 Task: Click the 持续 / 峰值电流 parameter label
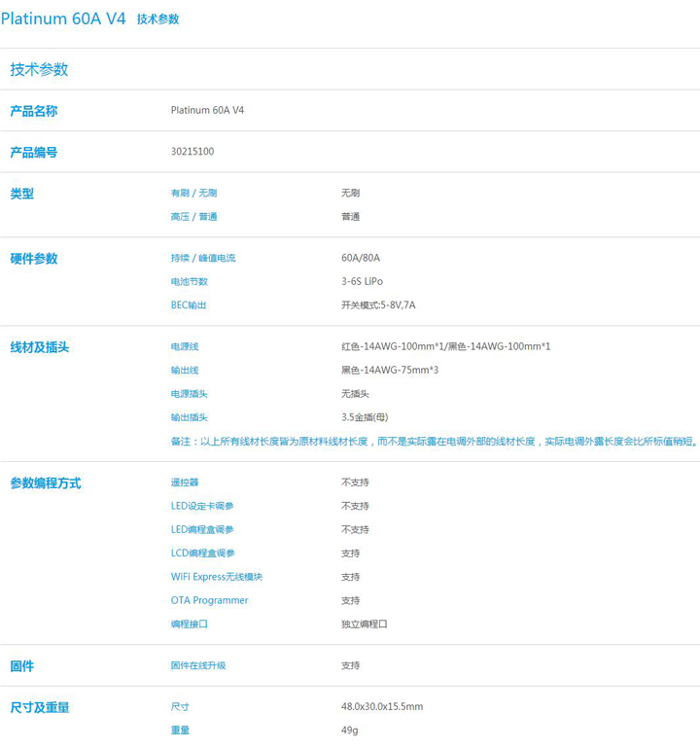(x=203, y=259)
